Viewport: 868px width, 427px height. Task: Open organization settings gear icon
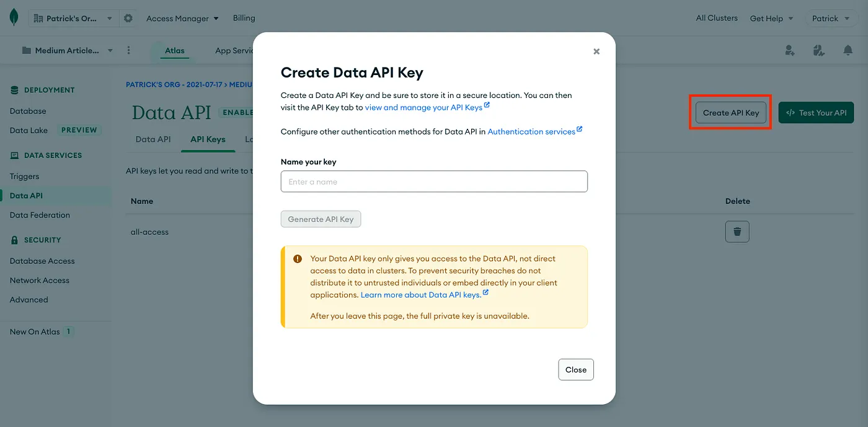click(x=128, y=18)
